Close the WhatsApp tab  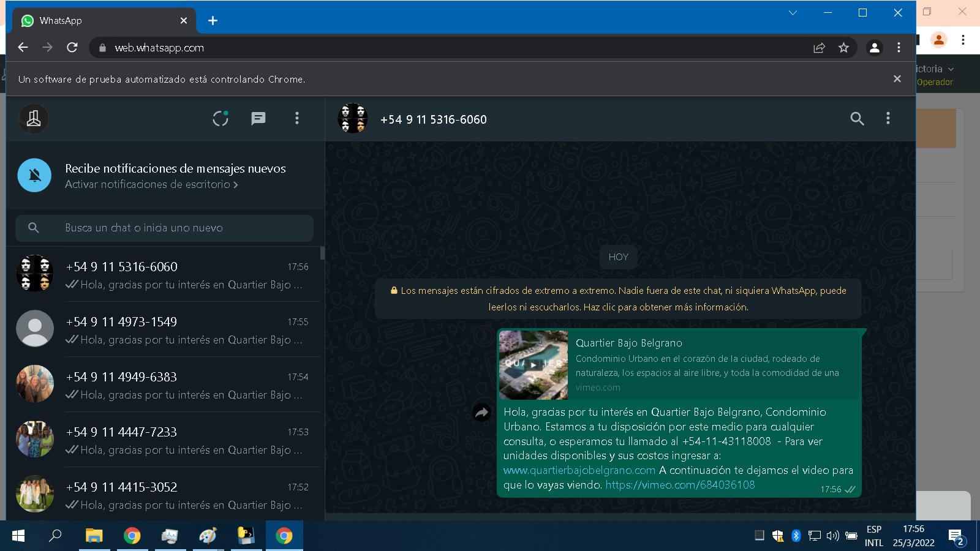click(184, 21)
